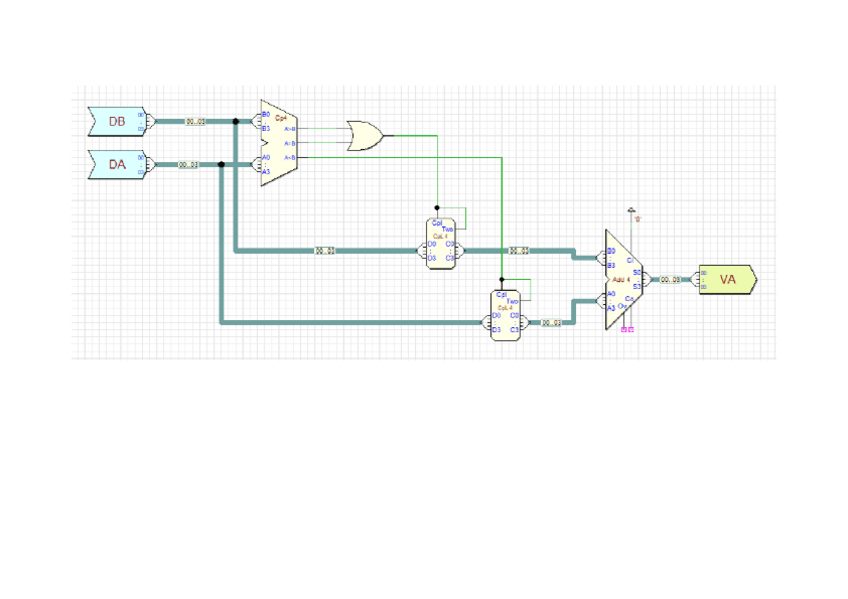
Task: Select the Cp4 comparator component
Action: point(278,143)
